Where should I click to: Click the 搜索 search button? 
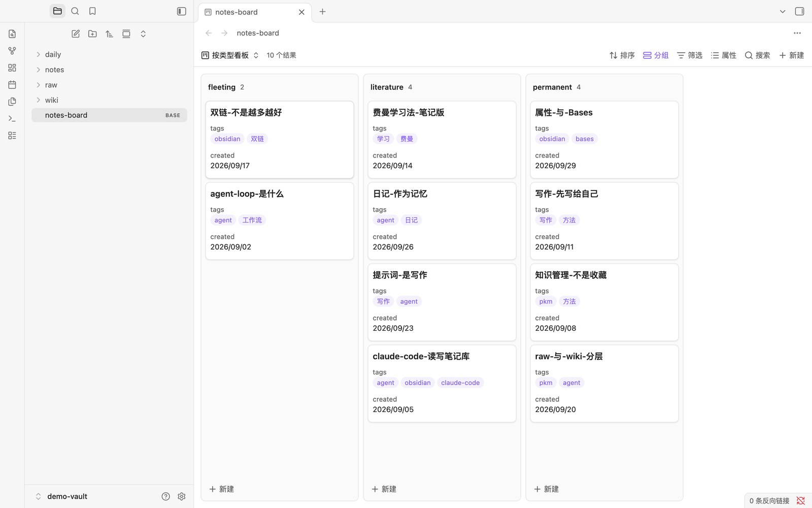(757, 55)
